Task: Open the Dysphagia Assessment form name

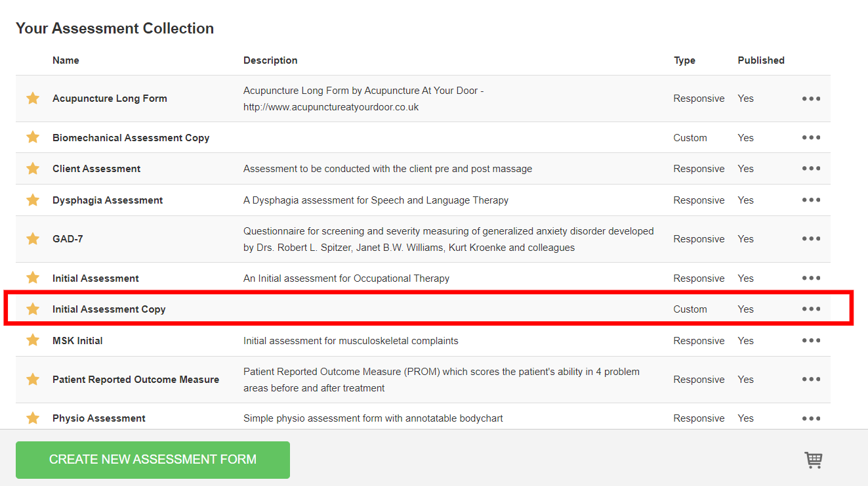Action: [x=108, y=200]
